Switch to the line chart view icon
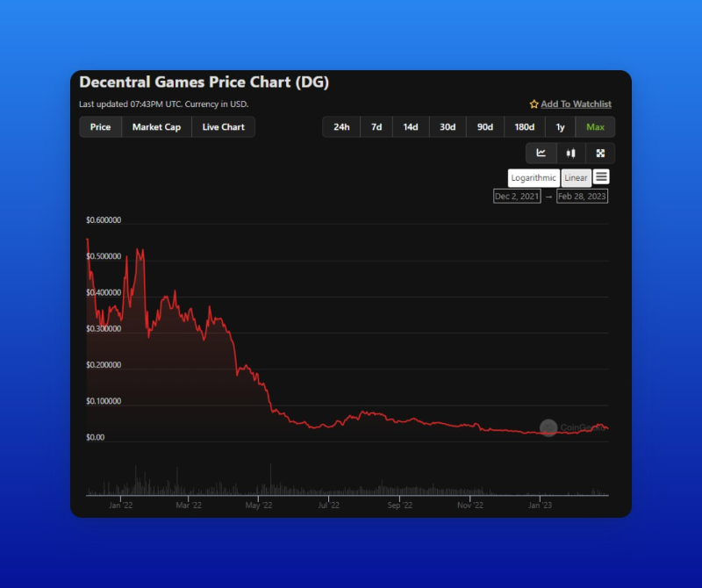The image size is (702, 588). (541, 153)
